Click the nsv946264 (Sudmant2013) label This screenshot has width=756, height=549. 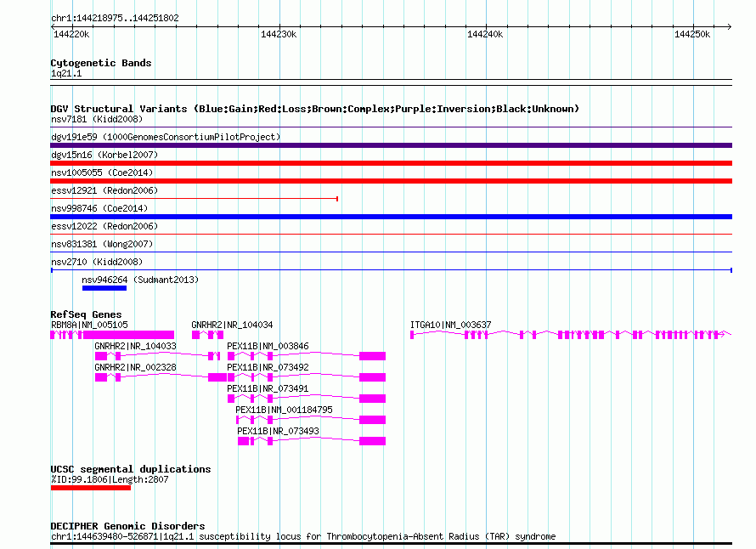(x=140, y=280)
